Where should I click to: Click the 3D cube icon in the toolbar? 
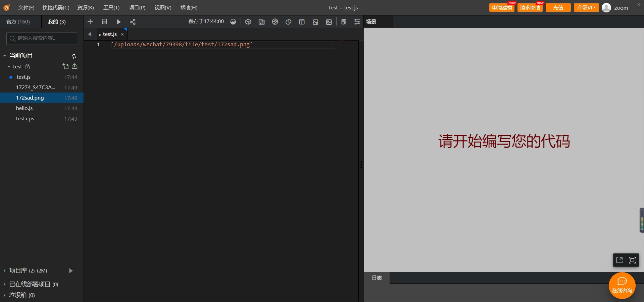click(x=248, y=22)
